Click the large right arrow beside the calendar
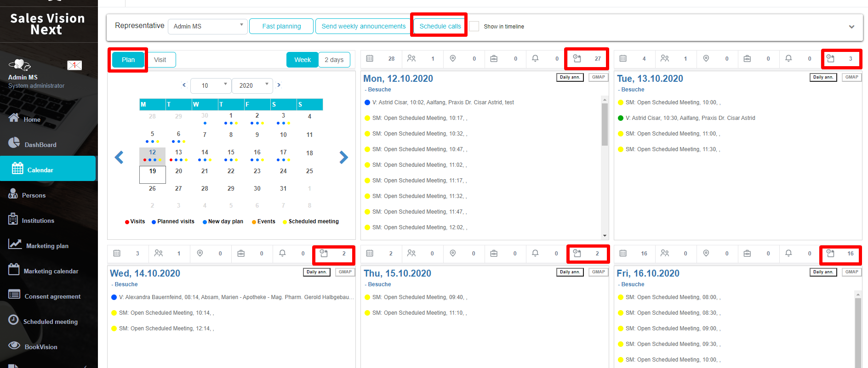868x368 pixels. coord(343,158)
